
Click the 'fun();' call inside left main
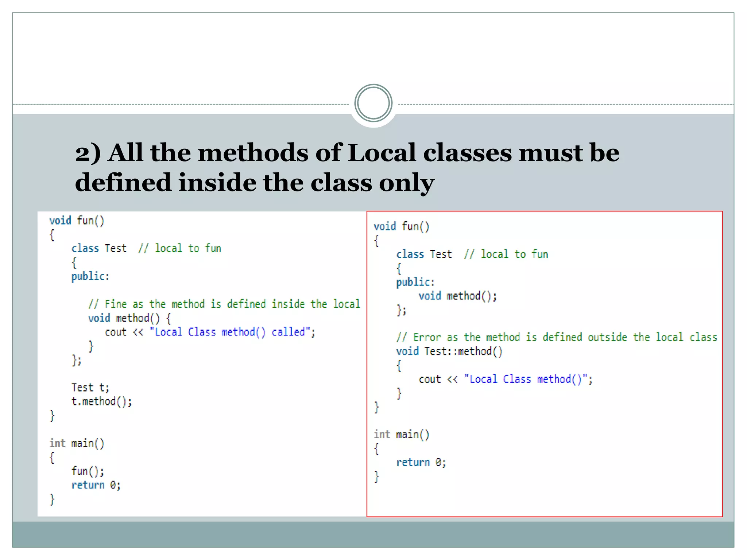pyautogui.click(x=88, y=471)
